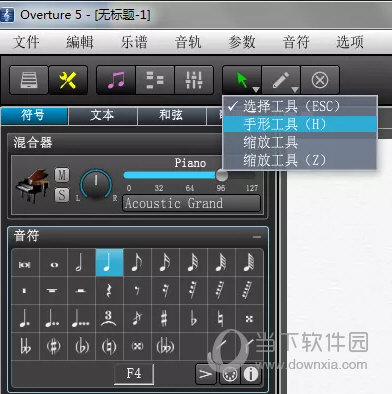Select the parenthesized flat accidental
This screenshot has width=392, height=394.
[x=81, y=346]
